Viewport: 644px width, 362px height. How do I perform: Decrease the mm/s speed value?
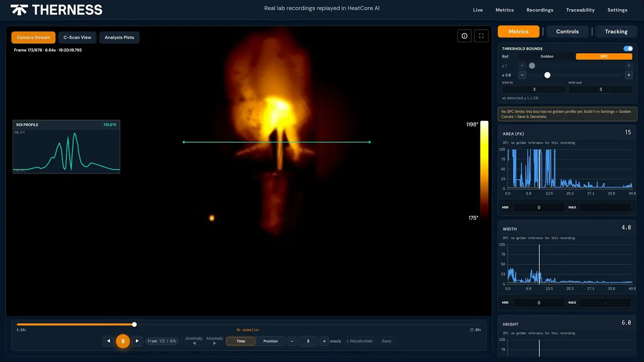(x=292, y=341)
